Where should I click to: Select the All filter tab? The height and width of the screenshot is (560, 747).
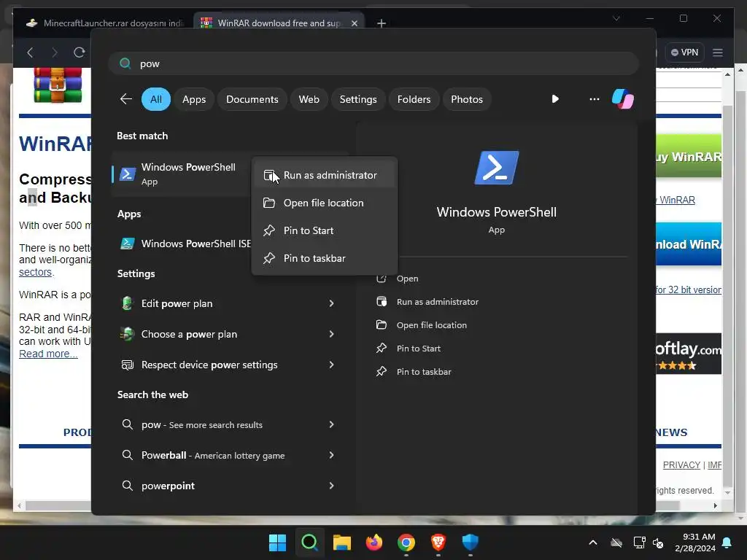click(156, 99)
